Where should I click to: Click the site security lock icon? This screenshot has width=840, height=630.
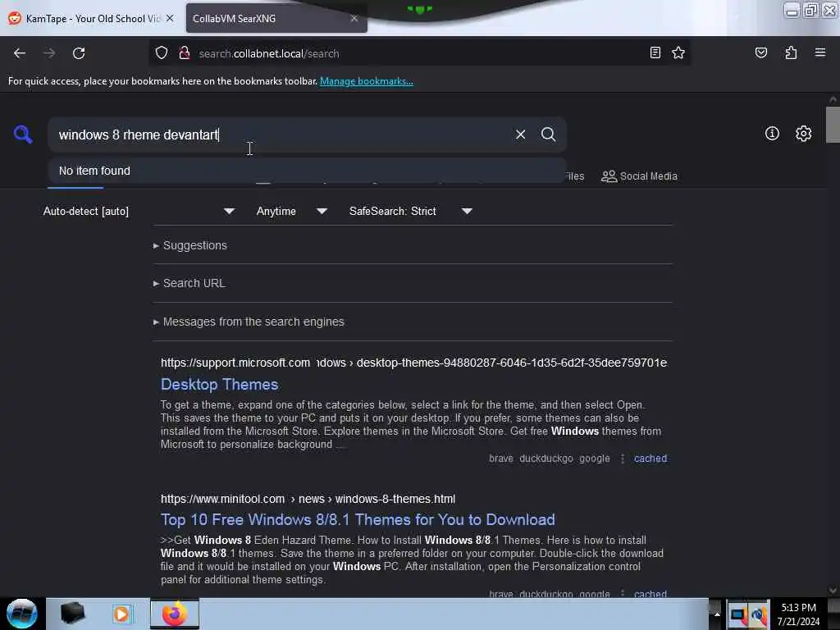coord(185,53)
